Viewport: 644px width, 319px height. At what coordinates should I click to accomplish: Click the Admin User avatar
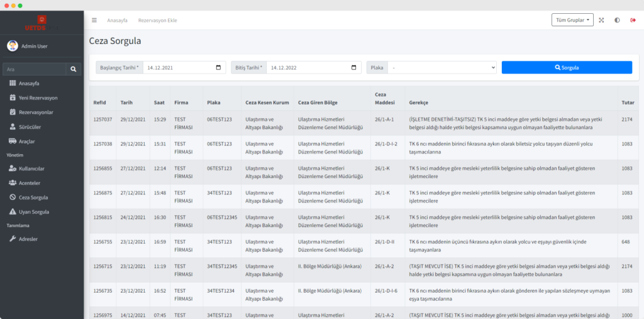tap(13, 46)
